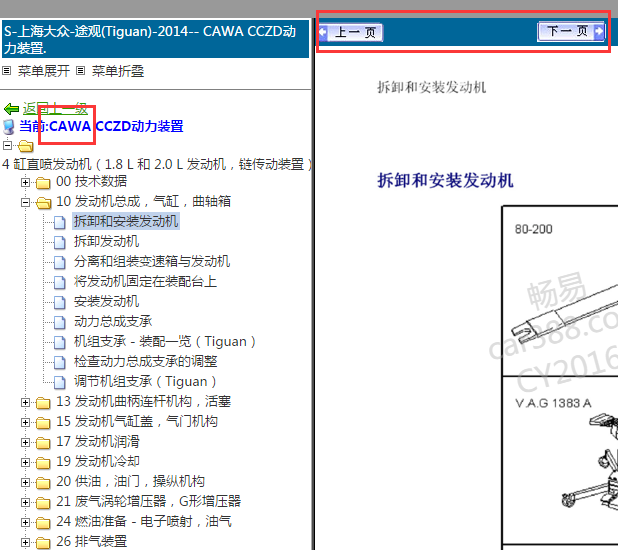The width and height of the screenshot is (618, 550).
Task: Click the blue 拆卸和安装发动机 content heading
Action: [x=445, y=181]
